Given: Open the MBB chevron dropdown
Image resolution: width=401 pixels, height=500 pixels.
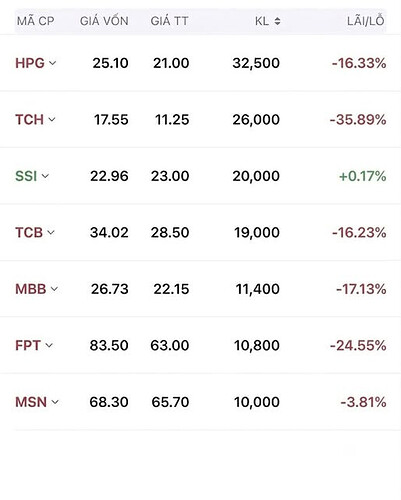Looking at the screenshot, I should click(54, 289).
